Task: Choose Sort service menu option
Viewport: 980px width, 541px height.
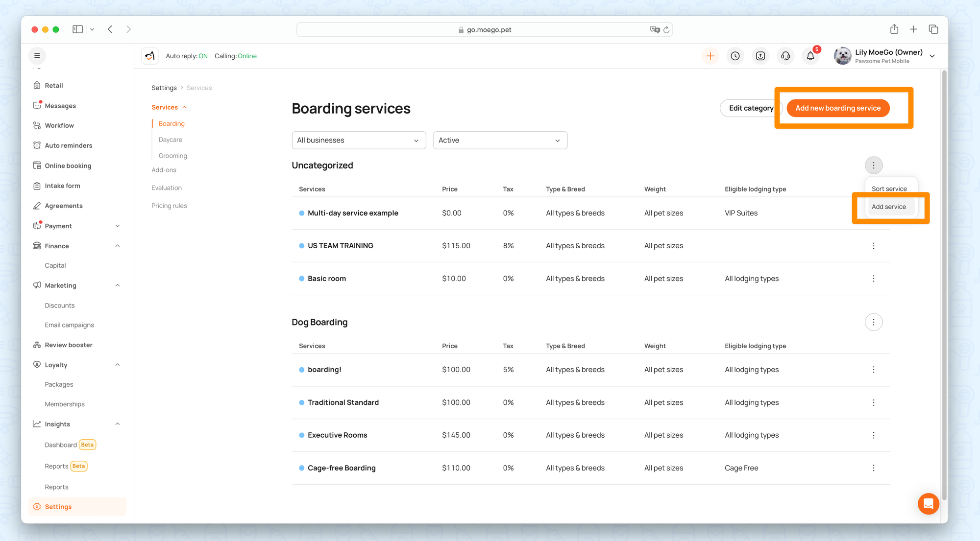Action: click(889, 189)
